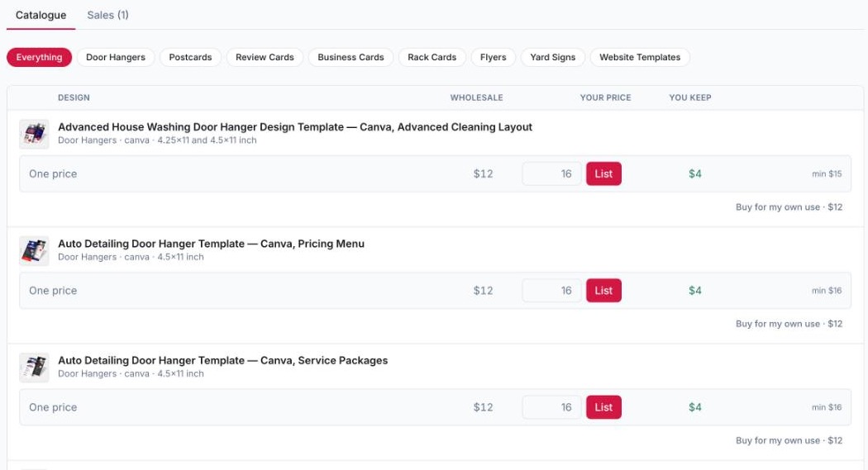868x470 pixels.
Task: Click $12 wholesale price for Pricing Menu
Action: [x=484, y=290]
